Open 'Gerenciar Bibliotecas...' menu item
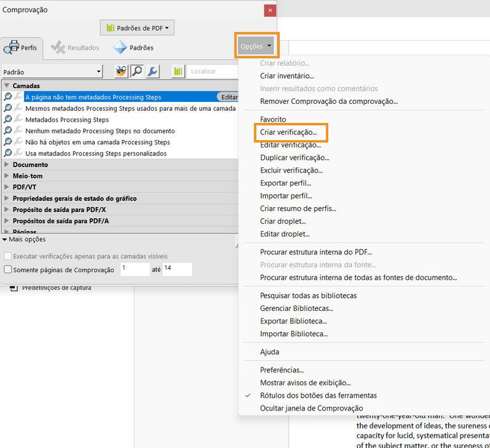490x448 pixels. (x=296, y=308)
